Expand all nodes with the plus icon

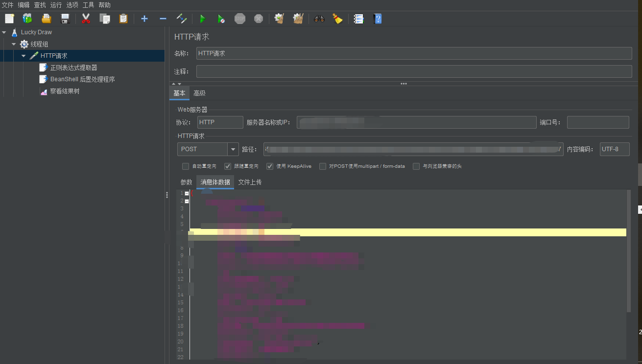[144, 19]
